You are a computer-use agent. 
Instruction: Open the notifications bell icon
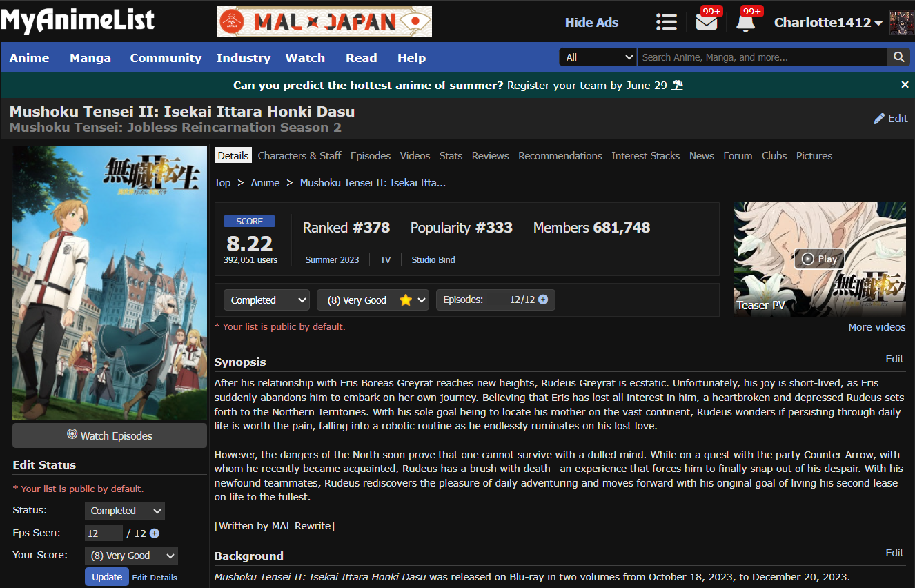(745, 22)
